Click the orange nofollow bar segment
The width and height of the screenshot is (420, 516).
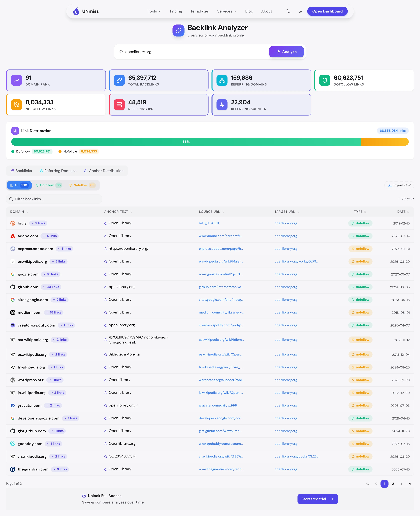pos(385,142)
